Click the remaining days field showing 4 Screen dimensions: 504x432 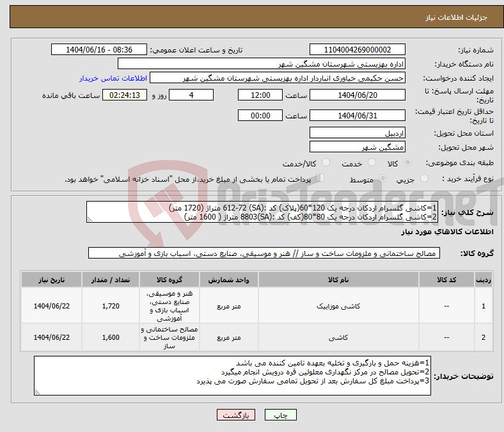point(191,95)
